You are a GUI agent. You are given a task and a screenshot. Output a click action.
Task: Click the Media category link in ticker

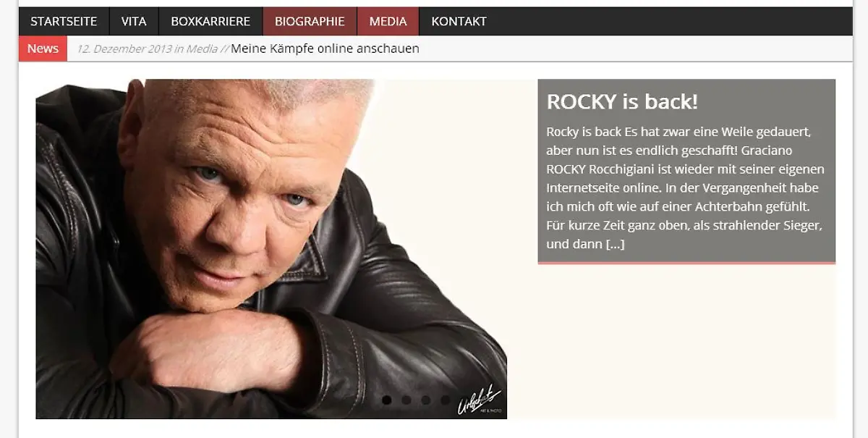[200, 49]
